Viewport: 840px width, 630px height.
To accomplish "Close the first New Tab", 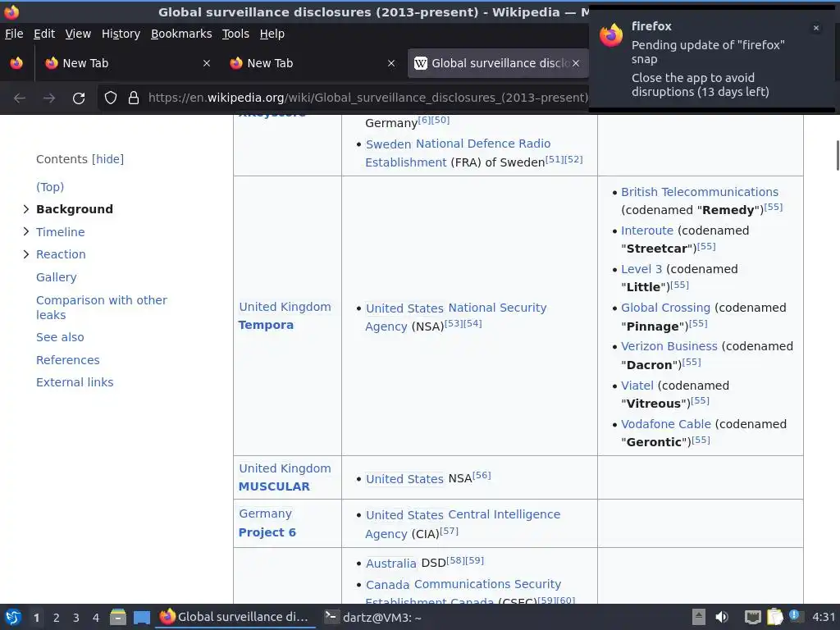I will point(206,63).
